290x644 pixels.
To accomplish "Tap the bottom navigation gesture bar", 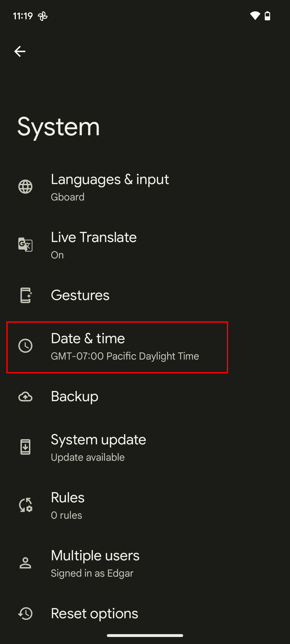I will click(x=145, y=635).
